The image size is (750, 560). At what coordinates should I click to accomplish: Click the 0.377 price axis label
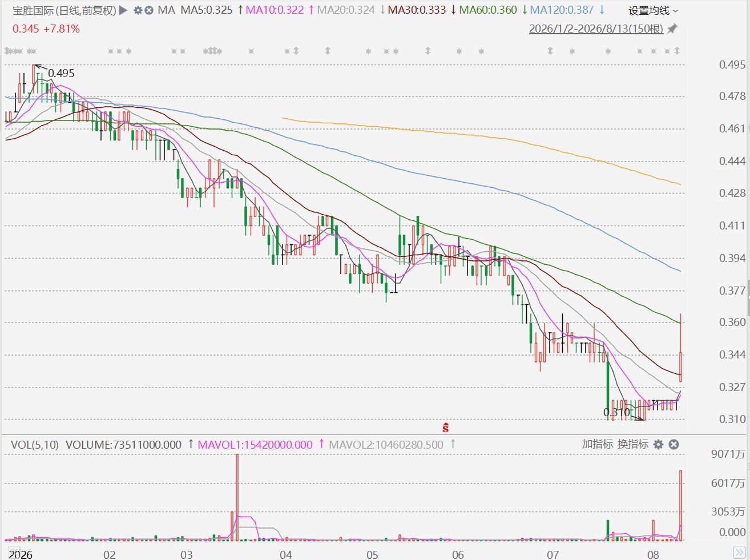pos(732,291)
